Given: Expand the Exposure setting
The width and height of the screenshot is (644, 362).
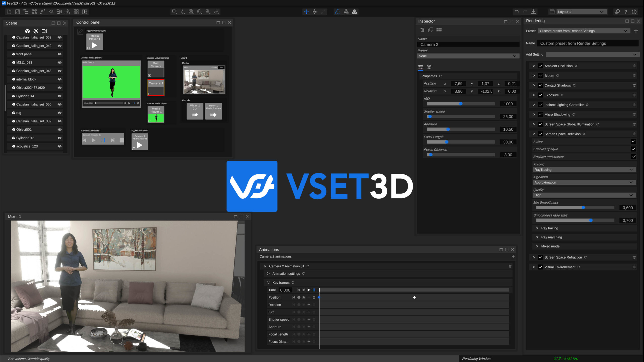Looking at the screenshot, I should [534, 95].
